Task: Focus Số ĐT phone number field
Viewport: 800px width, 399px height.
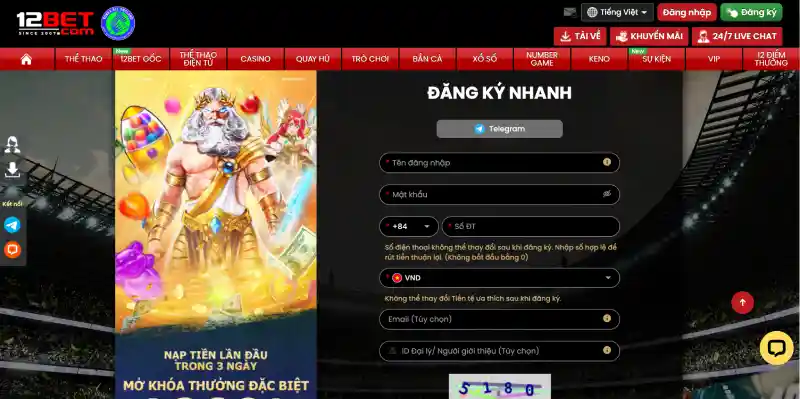Action: 531,227
